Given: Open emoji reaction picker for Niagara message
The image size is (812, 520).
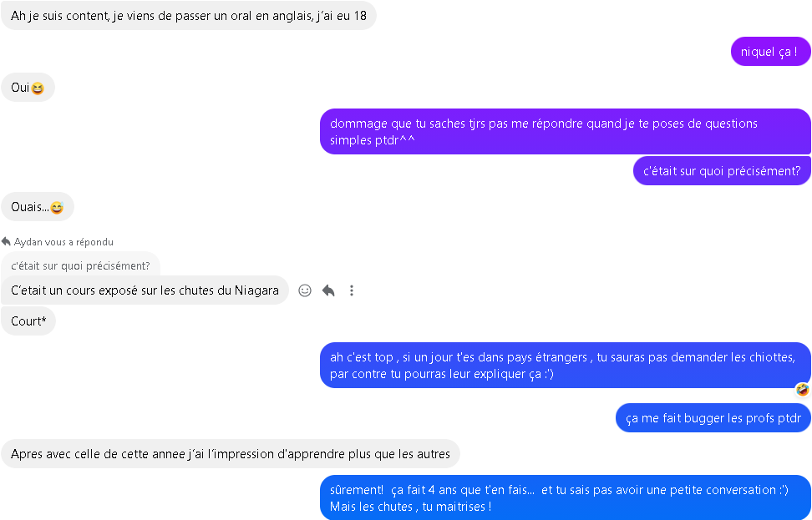Looking at the screenshot, I should click(304, 290).
